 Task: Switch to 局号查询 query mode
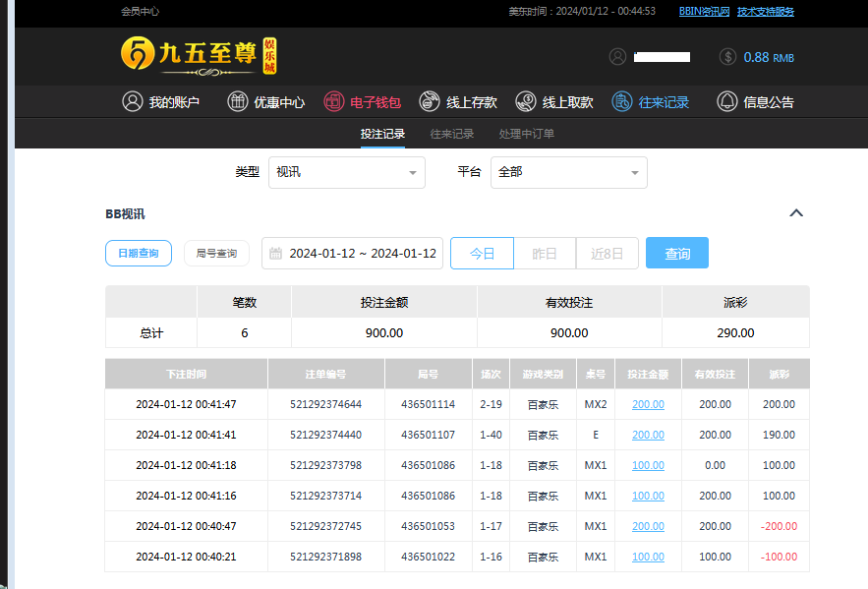tap(216, 253)
